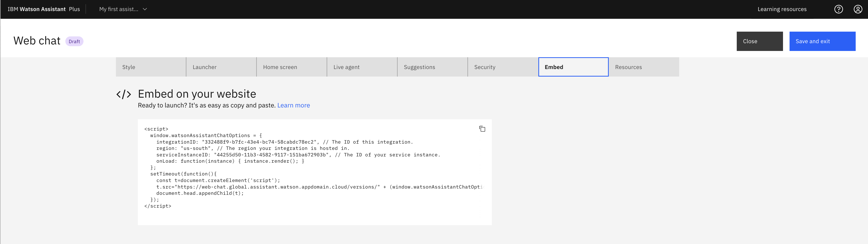Open the Launcher tab

coord(221,67)
